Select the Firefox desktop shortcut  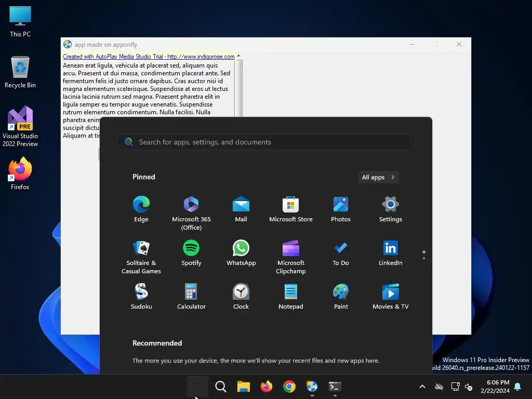click(x=20, y=174)
